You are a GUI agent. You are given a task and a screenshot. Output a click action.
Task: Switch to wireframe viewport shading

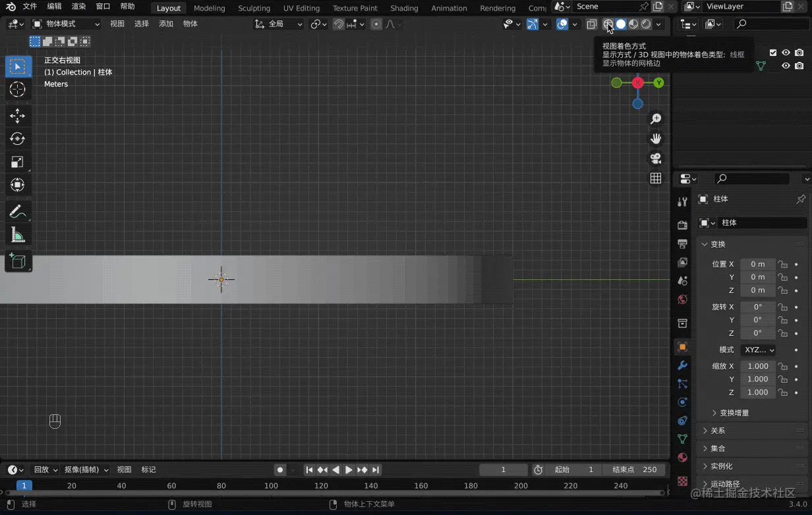[x=608, y=24]
